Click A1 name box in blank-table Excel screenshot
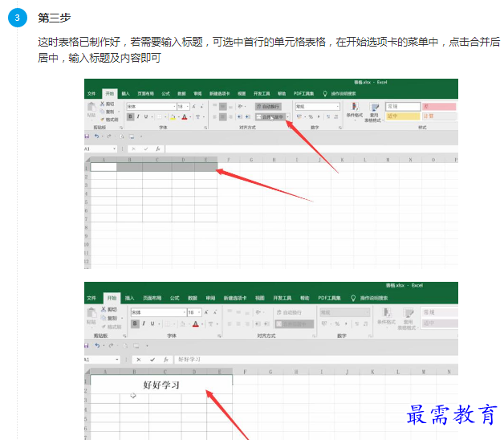The height and width of the screenshot is (440, 504). 100,149
